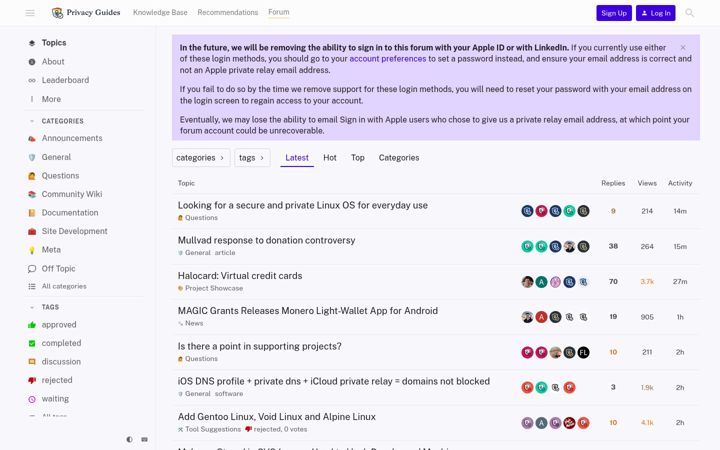Viewport: 720px width, 450px height.
Task: Click the completed checkmark tag icon
Action: click(x=32, y=343)
